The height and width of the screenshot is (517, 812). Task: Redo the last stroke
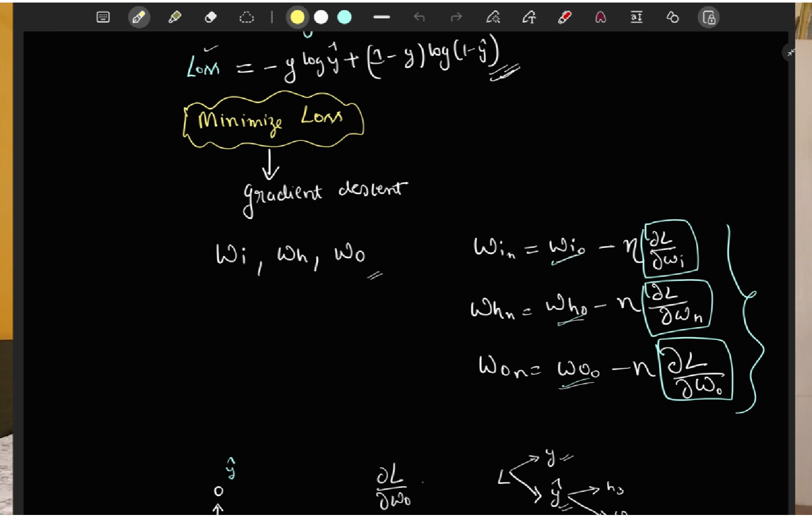tap(456, 18)
